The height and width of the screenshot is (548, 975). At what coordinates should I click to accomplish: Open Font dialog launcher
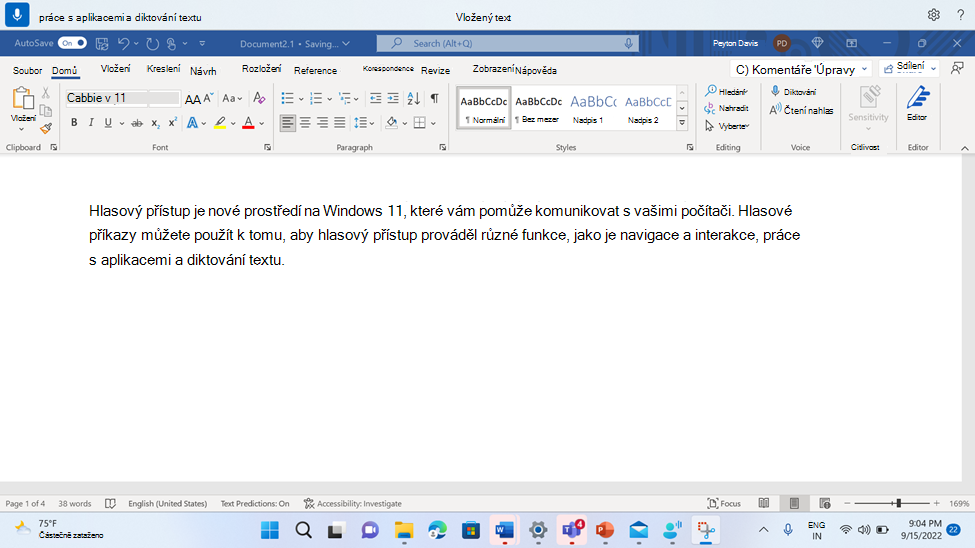267,147
